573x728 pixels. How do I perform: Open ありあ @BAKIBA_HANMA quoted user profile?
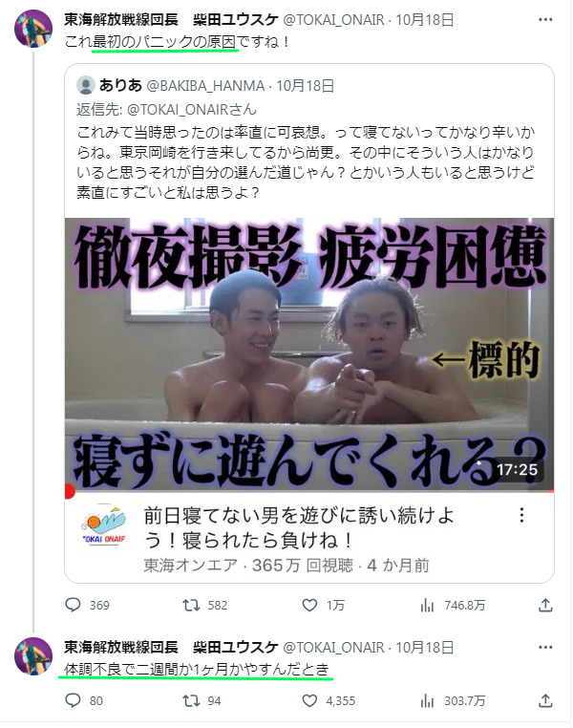pyautogui.click(x=171, y=85)
